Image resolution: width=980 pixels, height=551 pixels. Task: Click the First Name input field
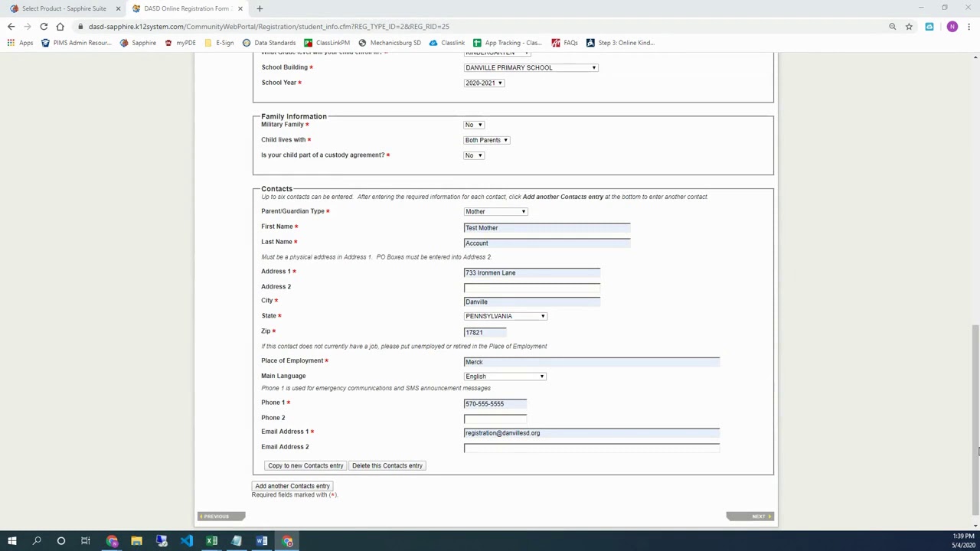[547, 227]
